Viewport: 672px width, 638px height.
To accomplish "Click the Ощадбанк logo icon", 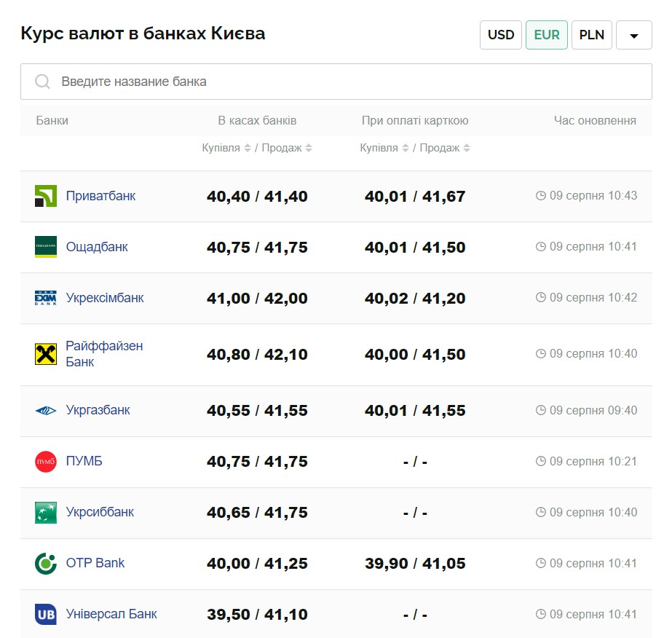I will tap(45, 247).
